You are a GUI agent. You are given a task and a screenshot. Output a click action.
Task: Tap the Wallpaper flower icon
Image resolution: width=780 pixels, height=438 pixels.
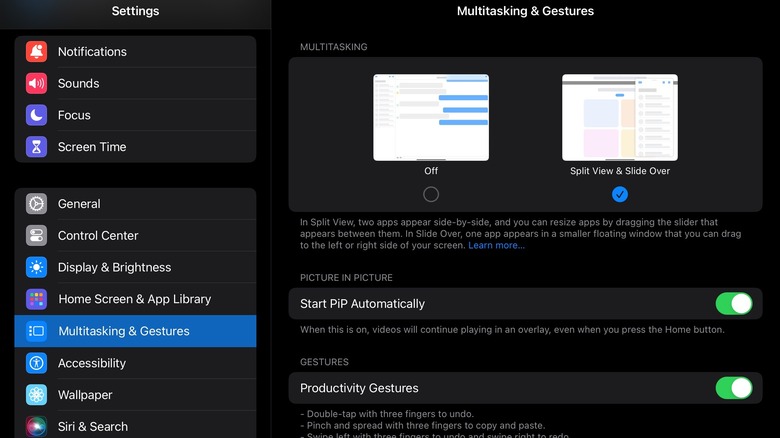[x=37, y=395]
